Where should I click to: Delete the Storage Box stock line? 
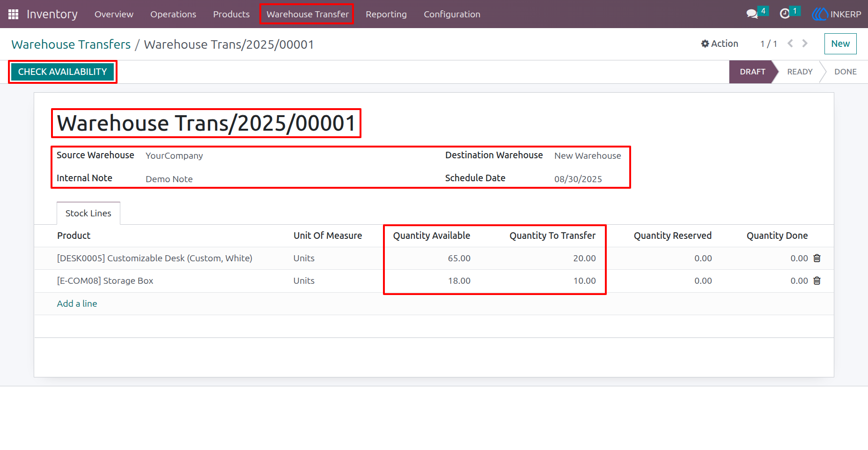coord(817,280)
